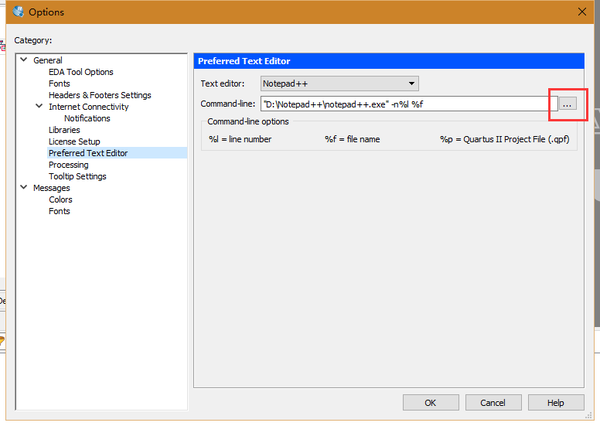Collapse the General category
Viewport: 600px width, 426px height.
[x=24, y=60]
